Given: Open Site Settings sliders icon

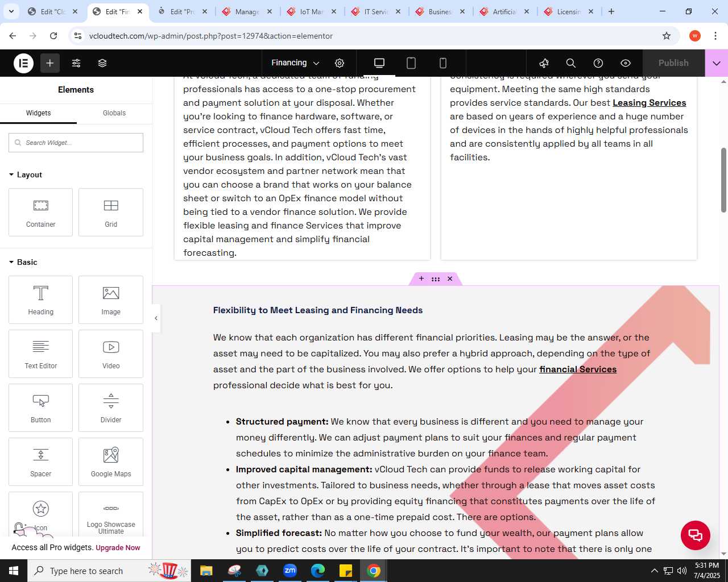Looking at the screenshot, I should pos(76,63).
